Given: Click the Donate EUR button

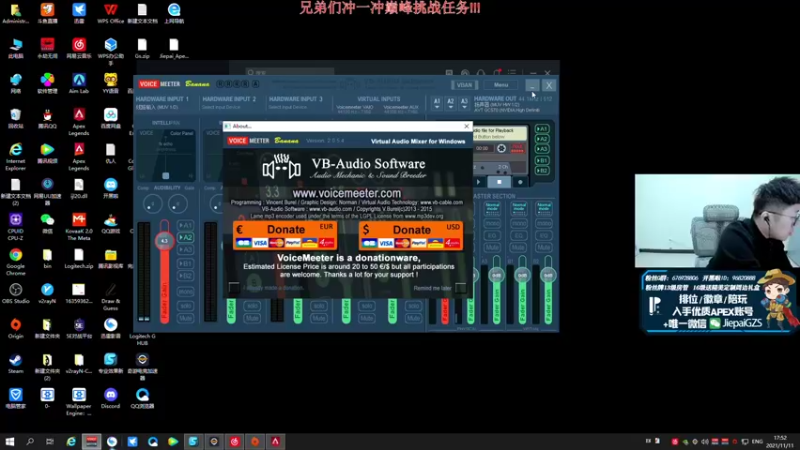Looking at the screenshot, I should pos(285,235).
